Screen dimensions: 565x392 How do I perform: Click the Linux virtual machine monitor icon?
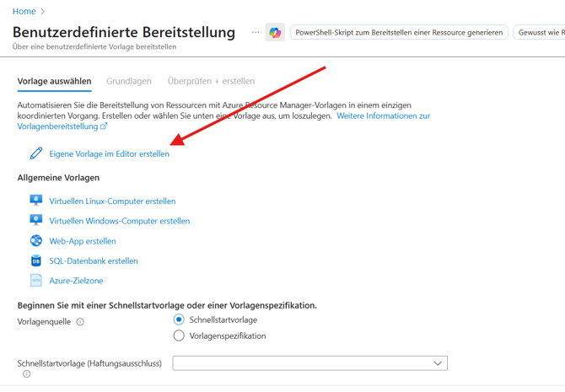(35, 201)
